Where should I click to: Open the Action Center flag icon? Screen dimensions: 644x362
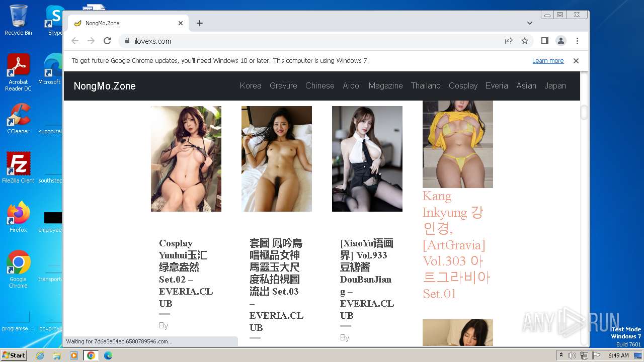pos(596,355)
